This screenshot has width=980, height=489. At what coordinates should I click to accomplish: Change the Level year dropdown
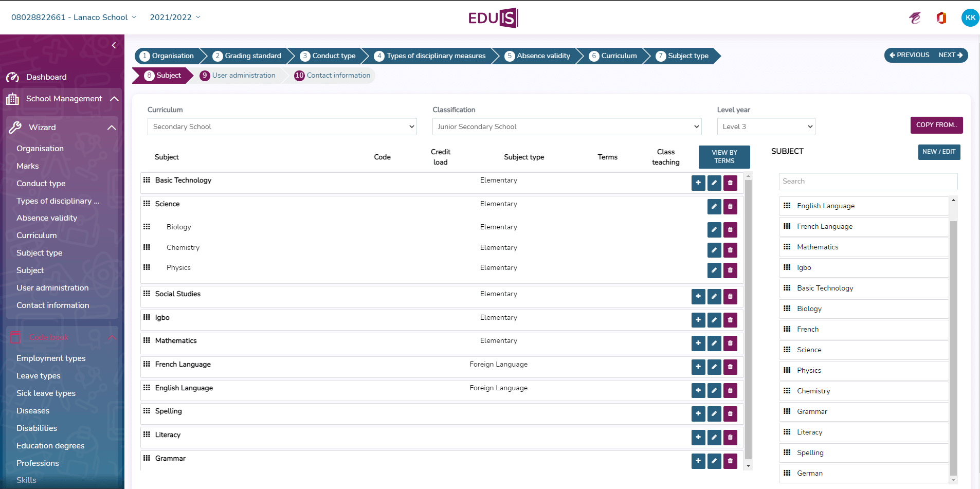click(x=766, y=126)
